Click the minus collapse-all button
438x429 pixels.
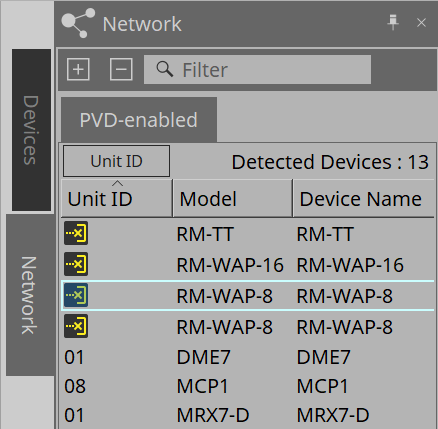pyautogui.click(x=121, y=69)
